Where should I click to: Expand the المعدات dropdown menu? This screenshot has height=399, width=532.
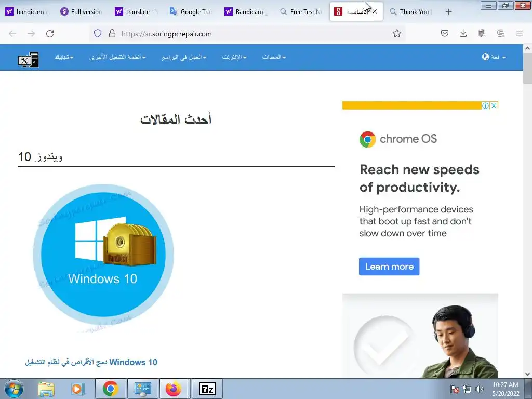[x=274, y=57]
